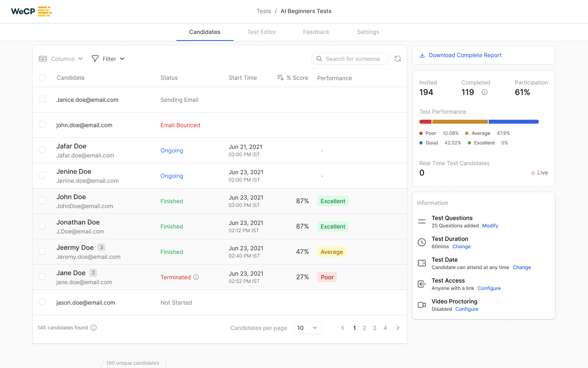This screenshot has height=368, width=588.
Task: Open the candidates per page dropdown
Action: coord(307,328)
